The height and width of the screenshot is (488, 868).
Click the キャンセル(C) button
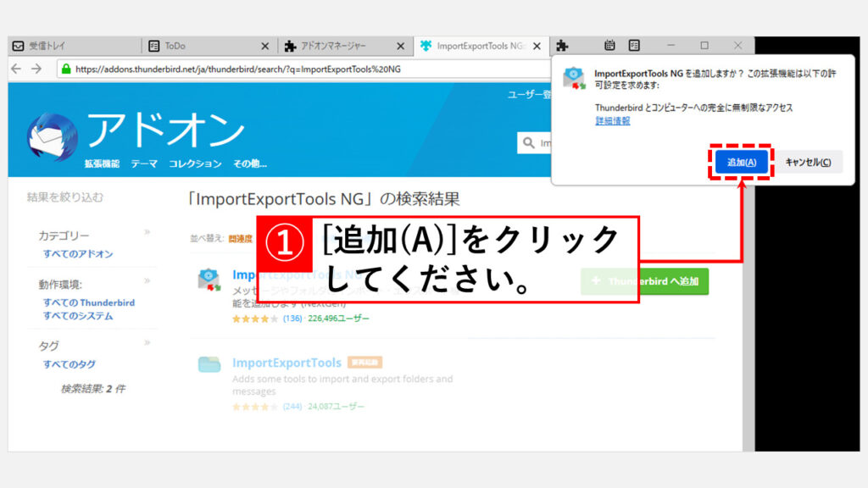(x=808, y=162)
